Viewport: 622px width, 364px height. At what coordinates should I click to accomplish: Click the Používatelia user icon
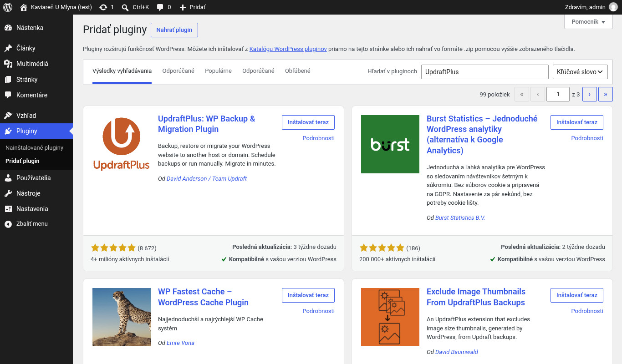(x=8, y=178)
